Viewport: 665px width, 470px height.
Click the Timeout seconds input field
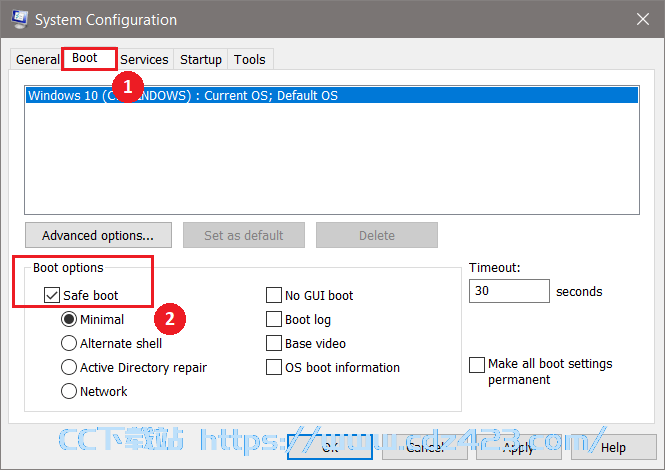click(x=509, y=291)
